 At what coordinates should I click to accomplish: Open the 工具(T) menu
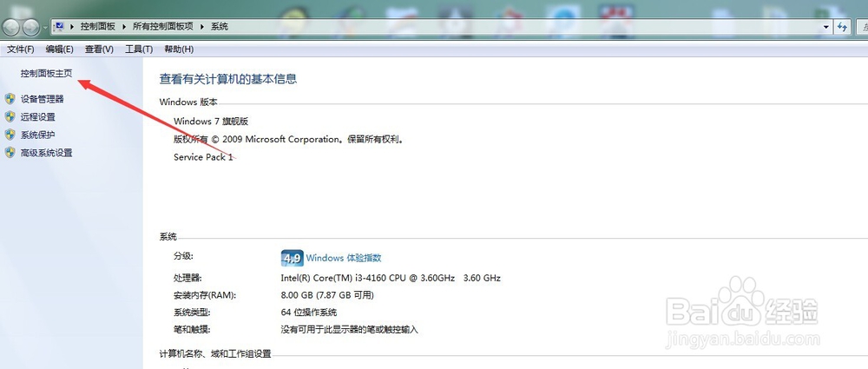tap(139, 49)
